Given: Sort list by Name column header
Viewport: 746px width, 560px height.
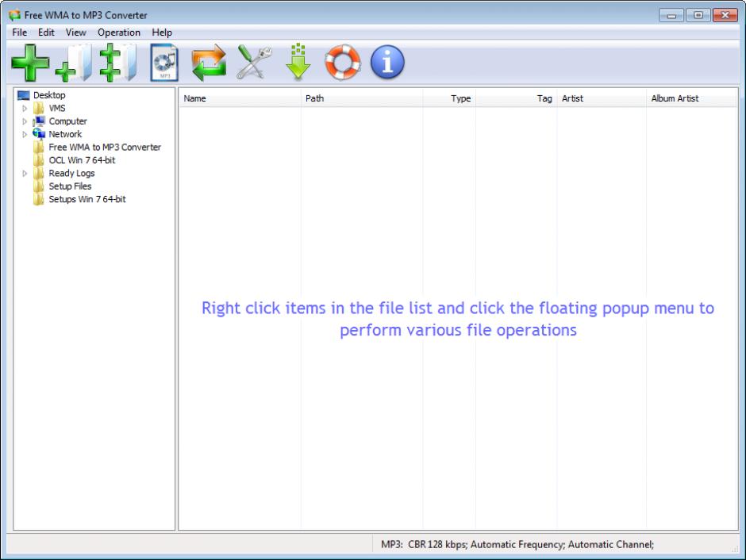Looking at the screenshot, I should [240, 98].
